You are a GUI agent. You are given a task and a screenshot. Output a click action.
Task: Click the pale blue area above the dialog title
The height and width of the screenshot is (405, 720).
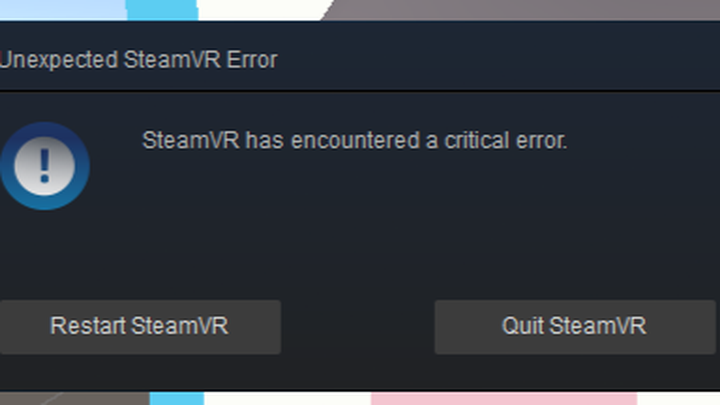click(x=63, y=9)
